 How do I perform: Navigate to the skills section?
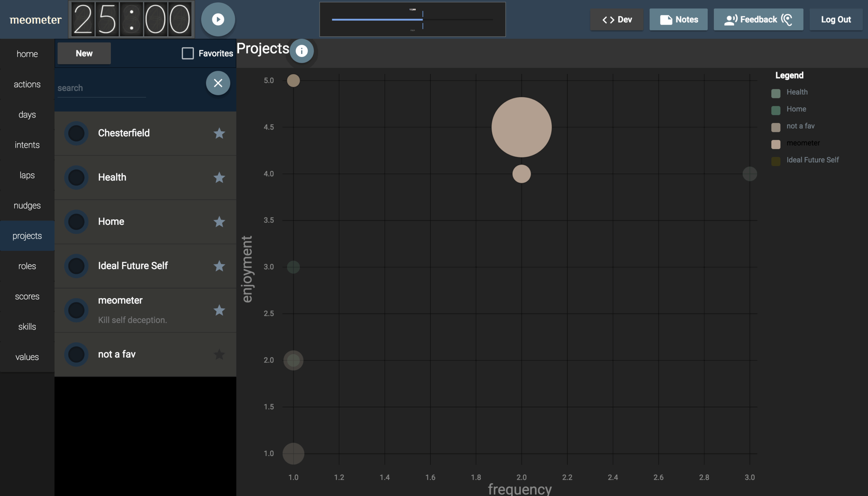pos(27,326)
